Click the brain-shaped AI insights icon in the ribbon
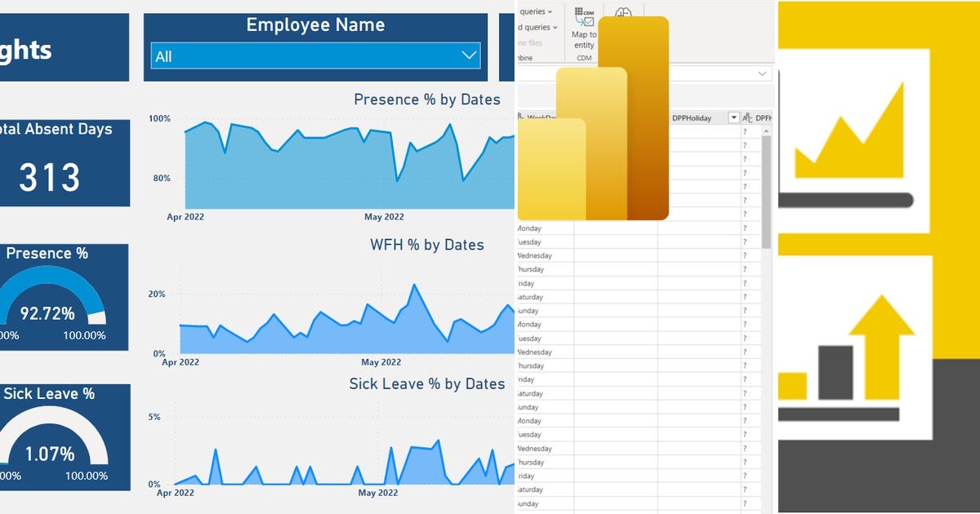The height and width of the screenshot is (514, 980). point(623,13)
